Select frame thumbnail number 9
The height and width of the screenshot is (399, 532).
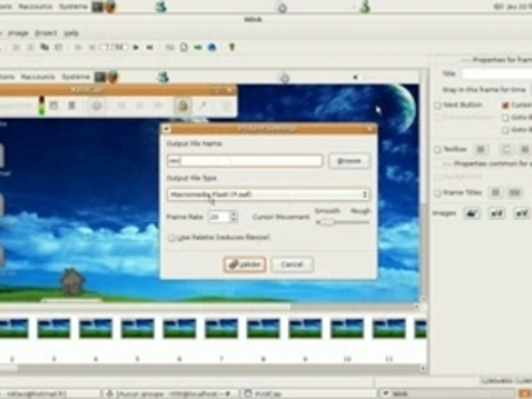pyautogui.click(x=305, y=328)
